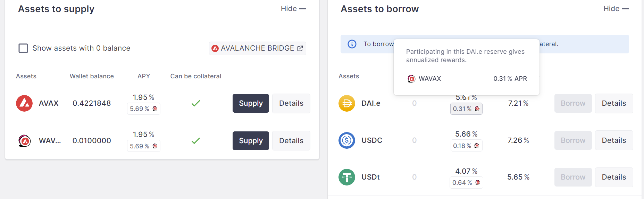Screen dimensions: 644x199
Task: Hide the Assets to borrow panel
Action: [616, 9]
